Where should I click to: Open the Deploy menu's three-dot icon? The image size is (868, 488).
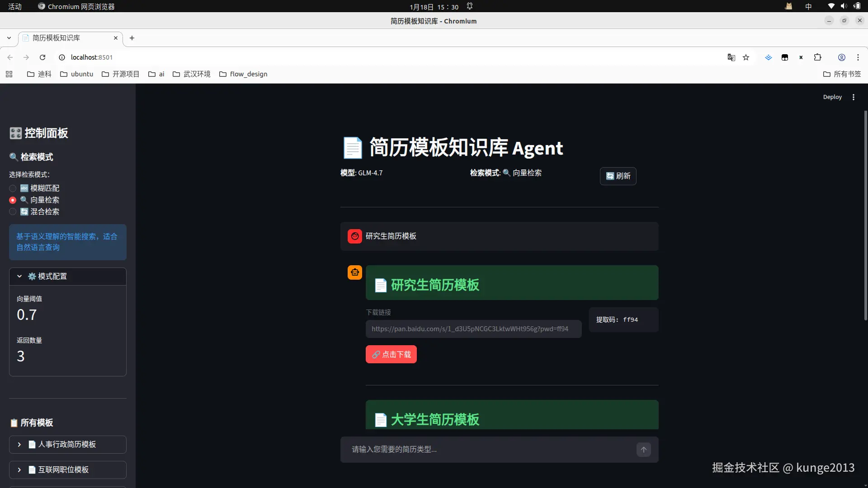tap(854, 97)
